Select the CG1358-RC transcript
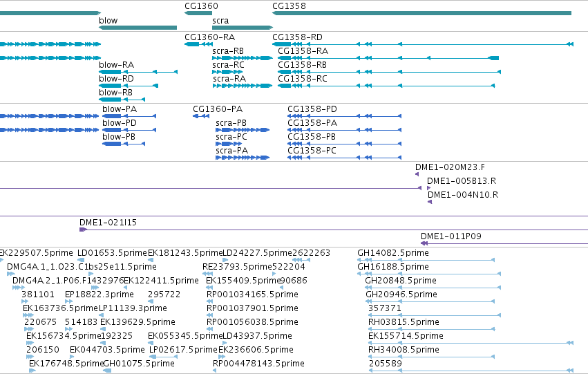 click(386, 86)
